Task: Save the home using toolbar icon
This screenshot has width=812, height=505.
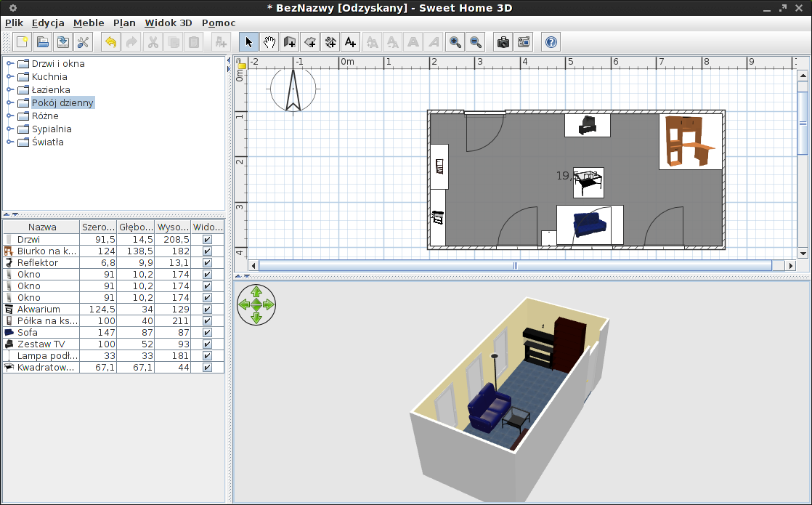Action: coord(62,42)
